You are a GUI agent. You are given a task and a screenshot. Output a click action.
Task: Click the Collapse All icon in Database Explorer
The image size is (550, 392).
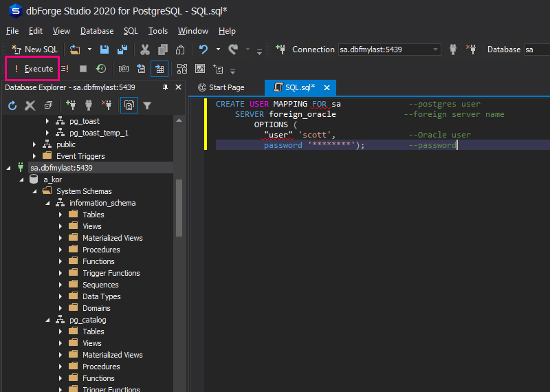pos(48,105)
